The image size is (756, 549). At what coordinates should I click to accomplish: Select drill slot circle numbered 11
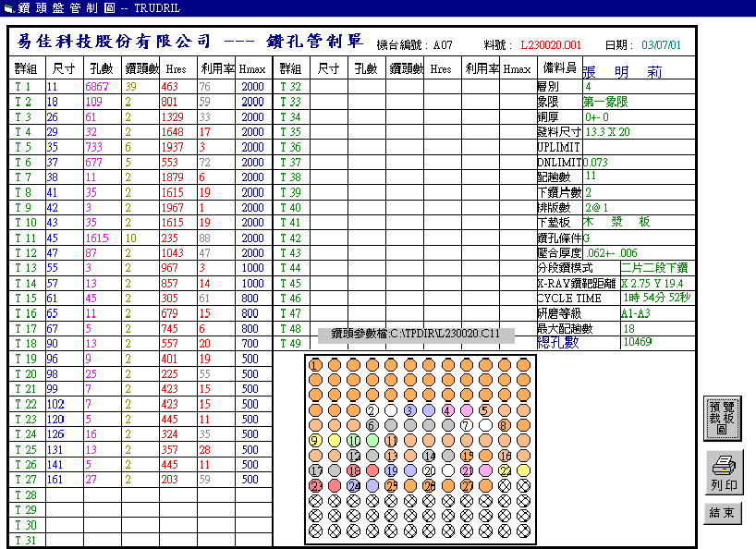click(x=391, y=441)
